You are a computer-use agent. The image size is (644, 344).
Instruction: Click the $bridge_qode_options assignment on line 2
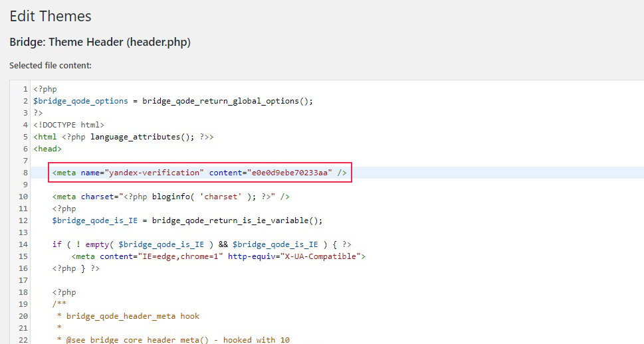click(173, 101)
